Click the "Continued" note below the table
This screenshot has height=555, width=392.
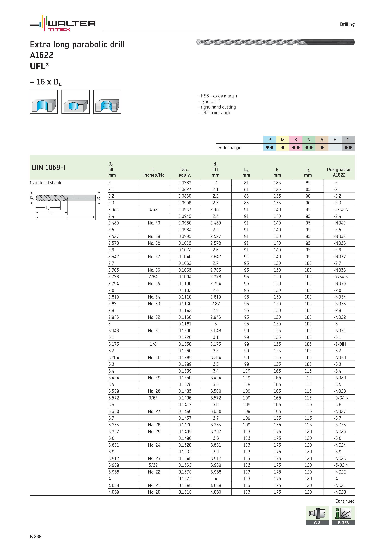pos(345,501)
